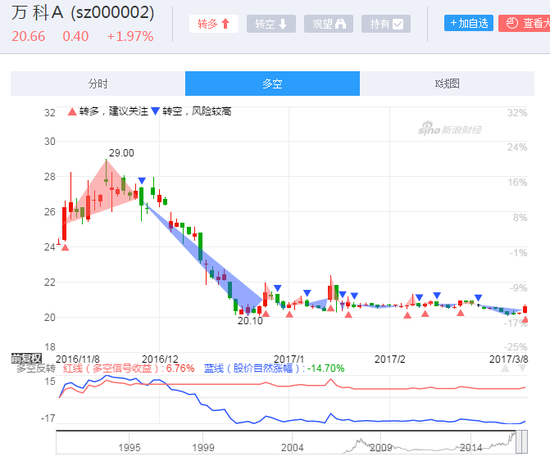Click the 2016/11/8 date axis label
Image resolution: width=550 pixels, height=461 pixels.
point(78,359)
